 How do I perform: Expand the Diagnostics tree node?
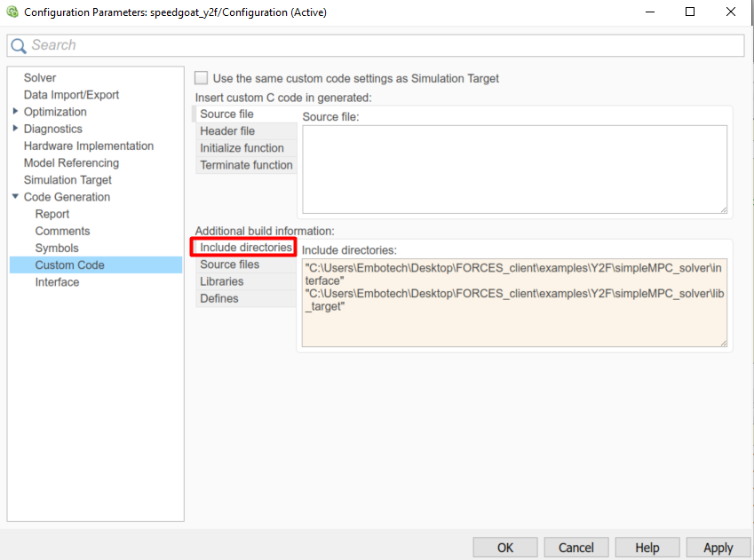[16, 129]
